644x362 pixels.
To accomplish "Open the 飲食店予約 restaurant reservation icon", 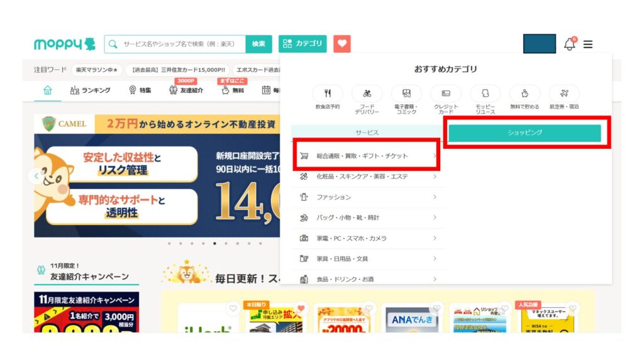I will (328, 94).
